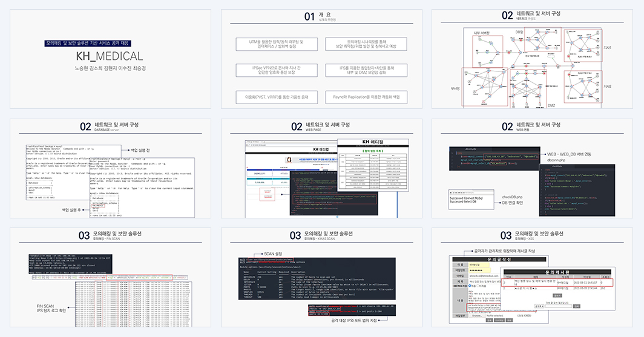Image resolution: width=644 pixels, height=337 pixels.
Task: Click the checkDB.php result box
Action: (471, 199)
